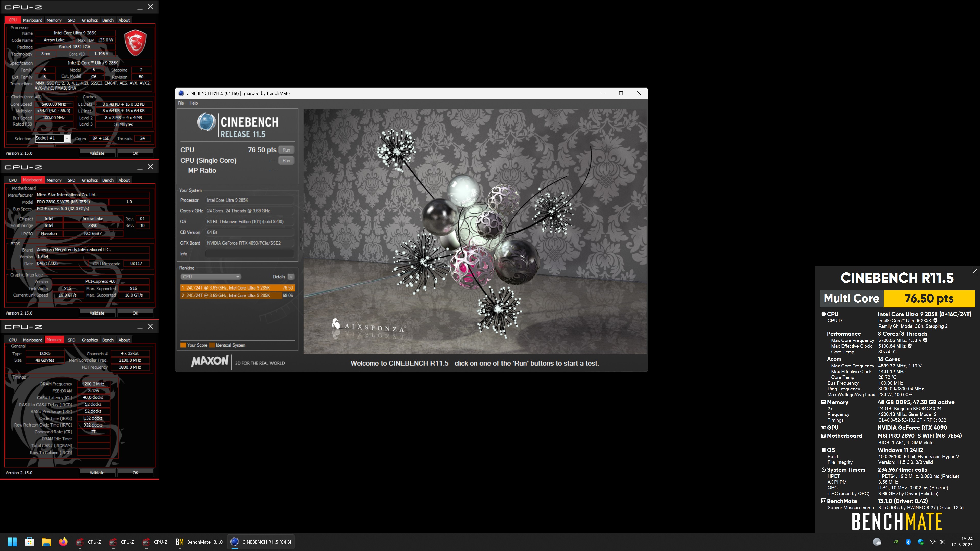This screenshot has height=551, width=980.
Task: Open the CPU ranking dropdown in Cinebench
Action: [x=210, y=277]
